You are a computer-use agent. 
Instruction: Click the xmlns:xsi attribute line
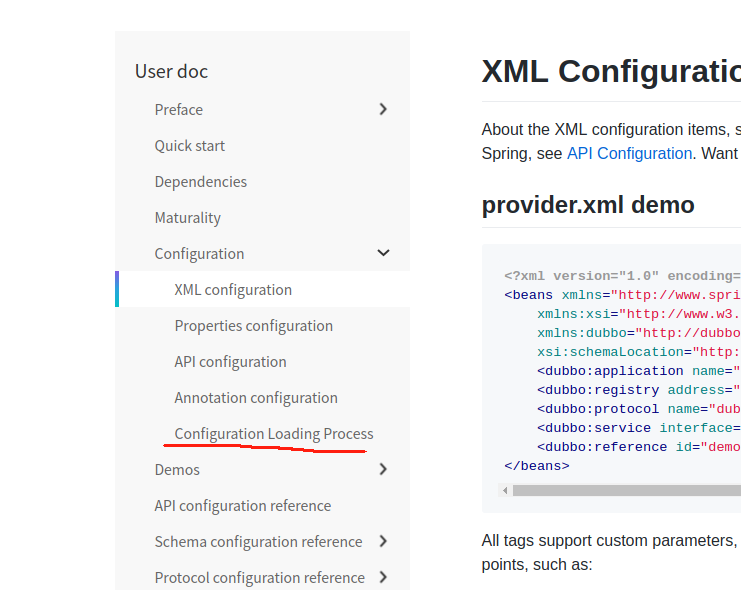coord(638,314)
